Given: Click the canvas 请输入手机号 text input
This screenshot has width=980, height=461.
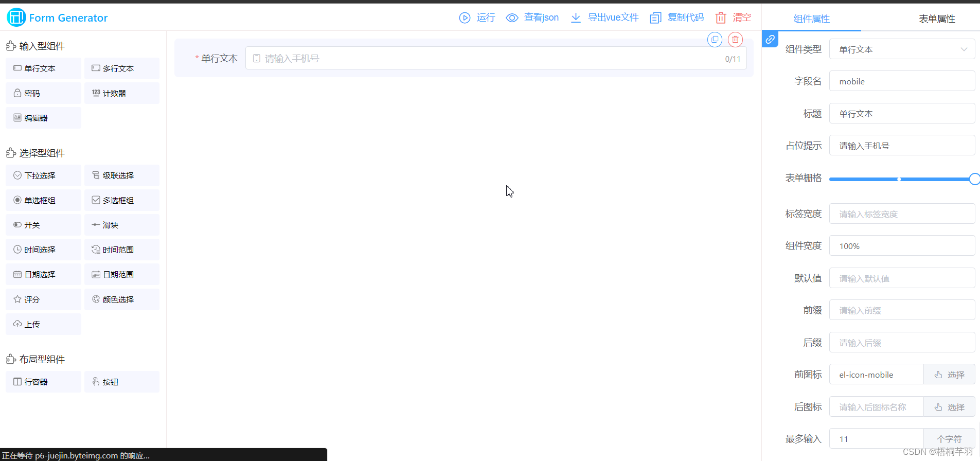Looking at the screenshot, I should tap(496, 59).
